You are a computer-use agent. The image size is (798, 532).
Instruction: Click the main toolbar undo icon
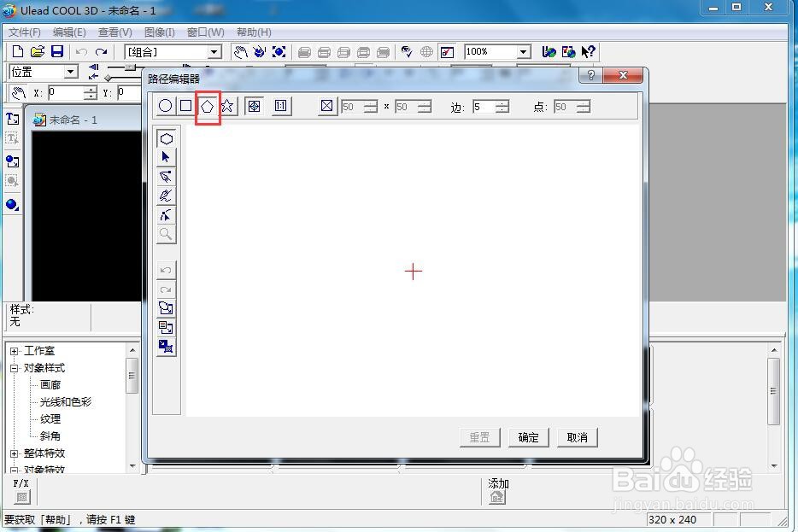click(81, 51)
